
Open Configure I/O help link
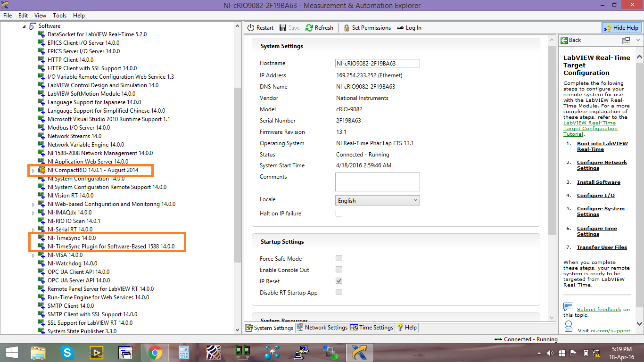coord(596,195)
